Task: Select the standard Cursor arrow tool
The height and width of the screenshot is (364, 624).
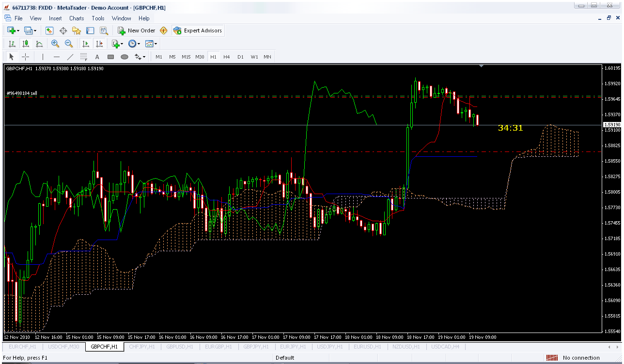Action: [12, 57]
